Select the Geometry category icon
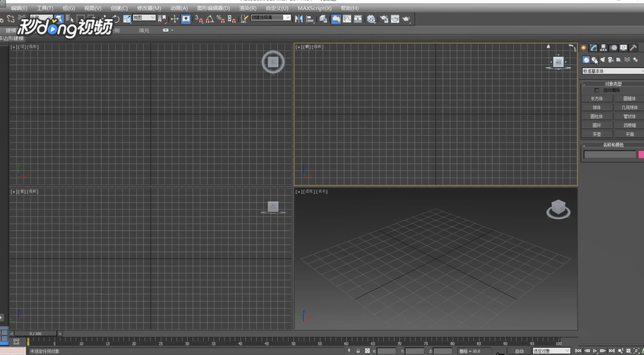 586,60
